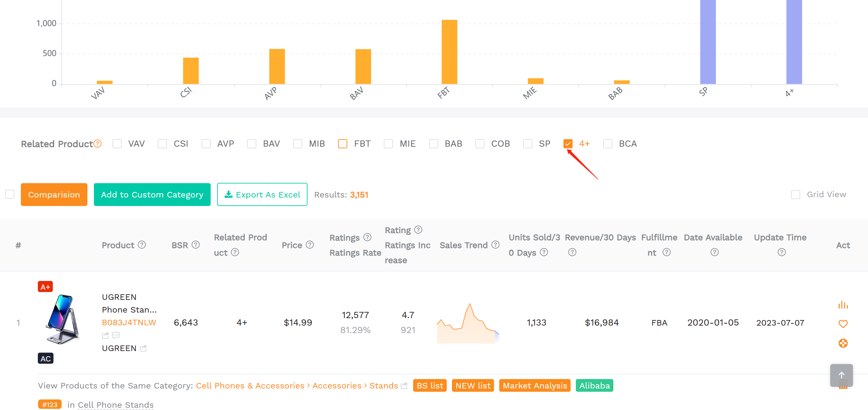868x410 pixels.
Task: Open the BS list tag
Action: coord(430,386)
